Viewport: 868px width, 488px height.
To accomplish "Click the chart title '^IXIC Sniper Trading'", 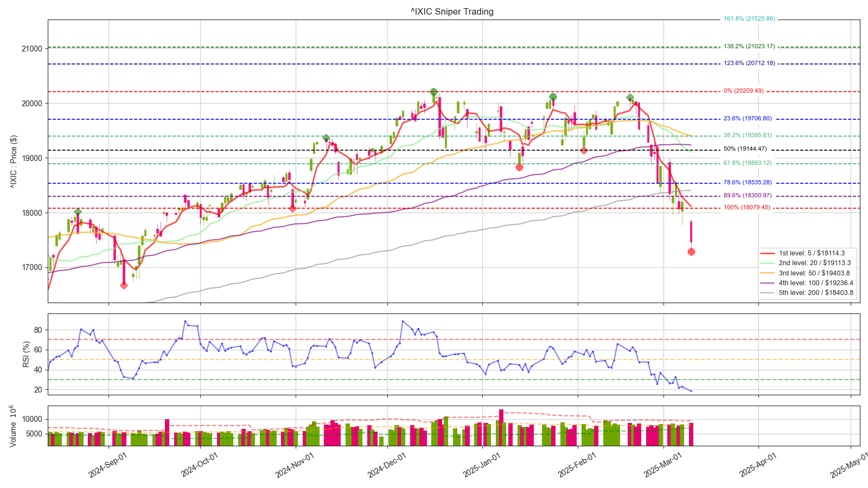I will pos(452,11).
